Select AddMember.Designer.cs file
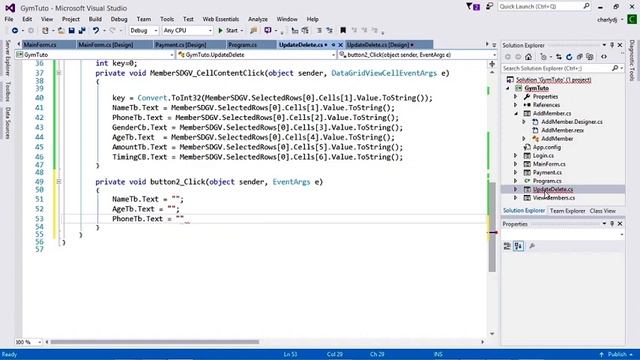Screen dimensions: 640x360 coord(571,122)
